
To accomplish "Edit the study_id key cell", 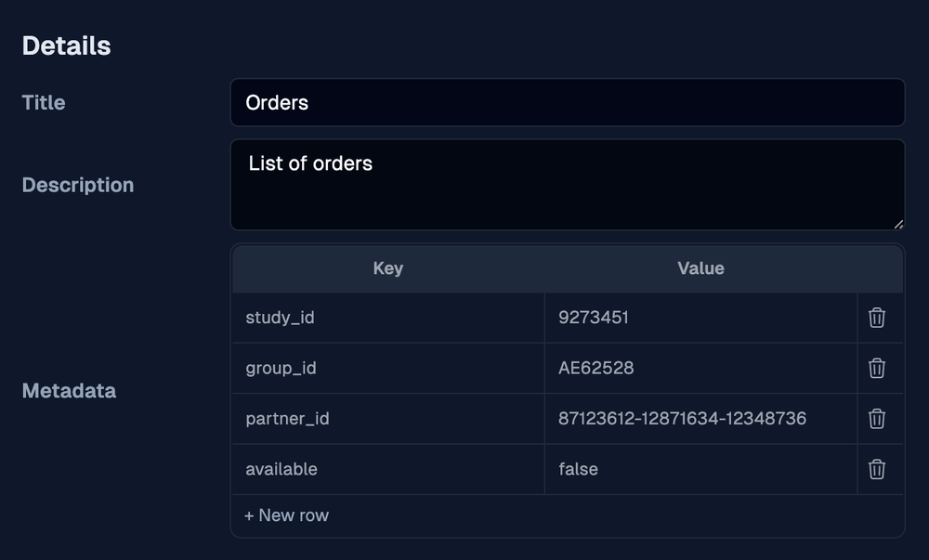I will click(387, 318).
